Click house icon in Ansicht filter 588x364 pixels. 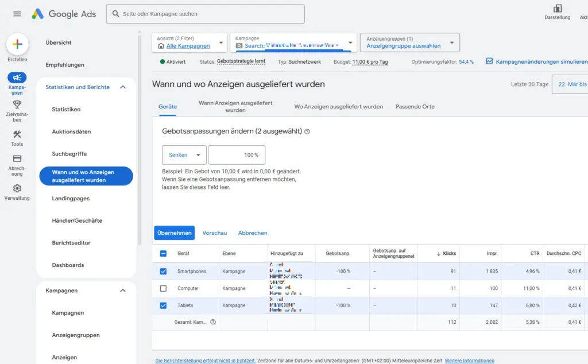(x=161, y=46)
